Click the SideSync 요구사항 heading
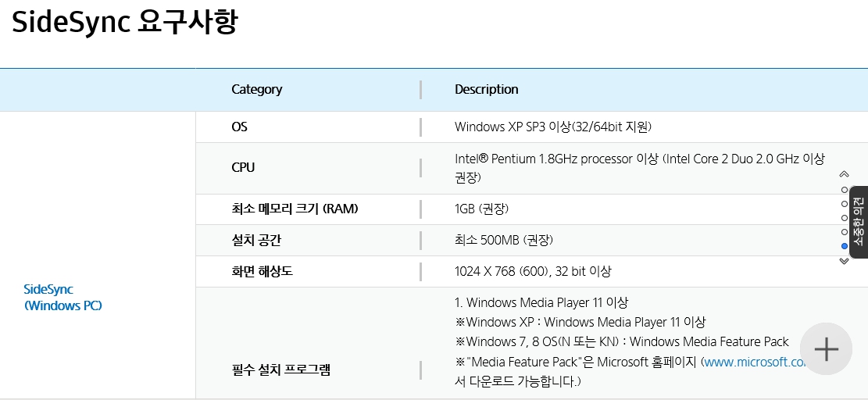This screenshot has width=868, height=400. (124, 22)
